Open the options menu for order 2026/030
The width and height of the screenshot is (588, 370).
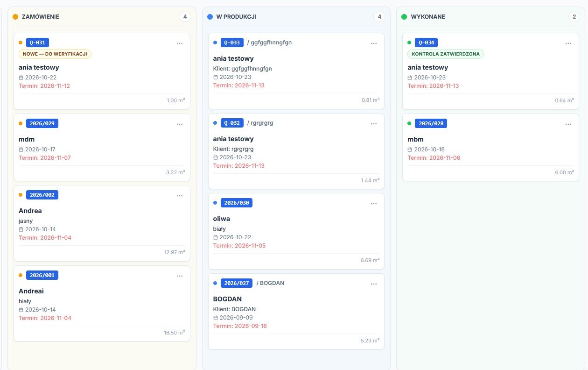click(374, 204)
